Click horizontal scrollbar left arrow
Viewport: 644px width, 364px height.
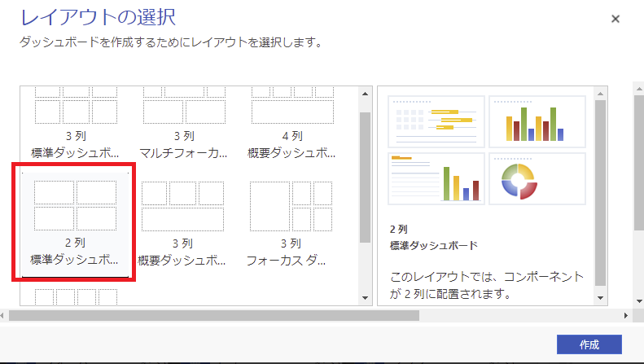pos(2,315)
